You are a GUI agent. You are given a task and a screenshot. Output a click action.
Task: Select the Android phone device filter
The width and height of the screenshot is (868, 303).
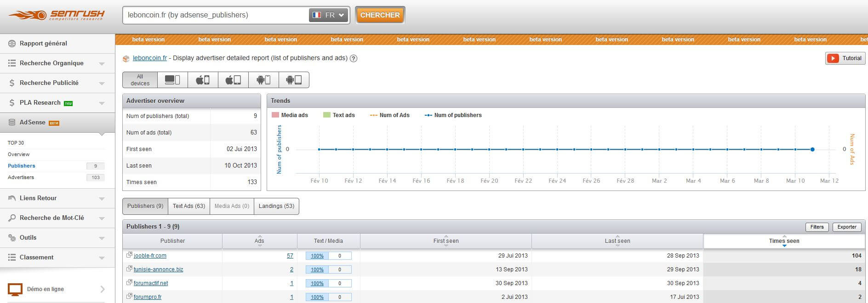(263, 80)
